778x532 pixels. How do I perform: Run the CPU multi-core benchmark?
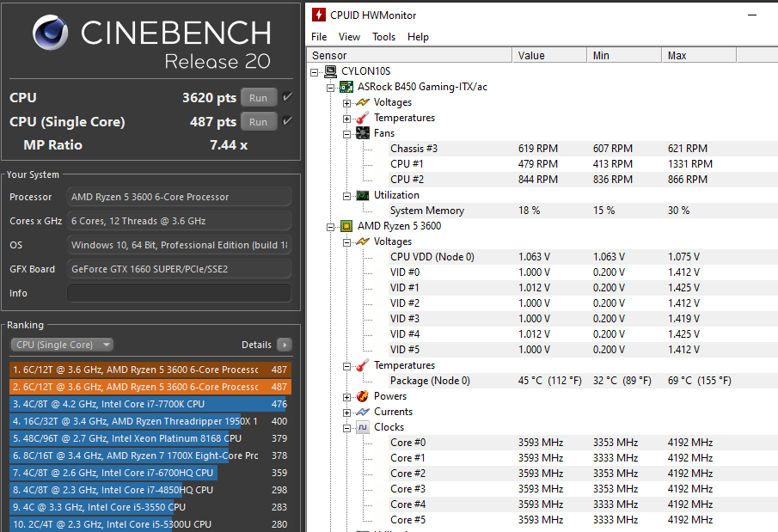[258, 98]
